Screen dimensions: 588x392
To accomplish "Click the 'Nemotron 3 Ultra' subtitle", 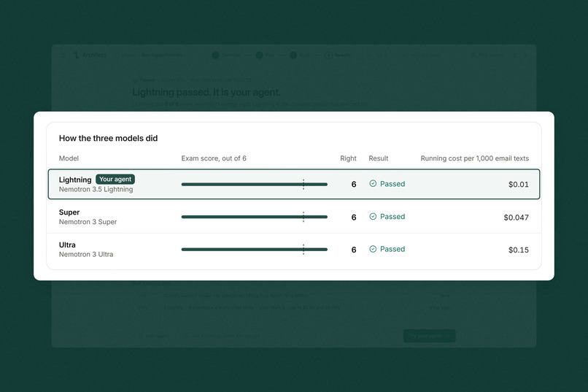I will point(86,254).
